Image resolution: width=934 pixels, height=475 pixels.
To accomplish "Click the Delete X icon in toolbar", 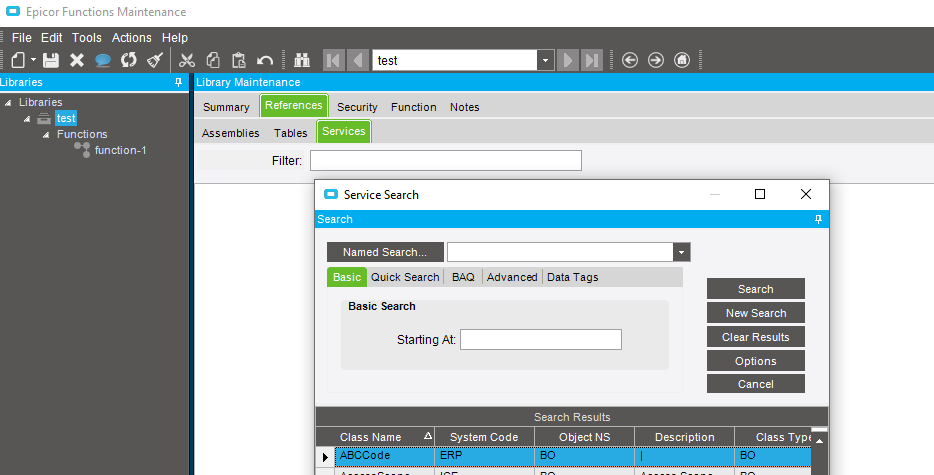I will tap(77, 60).
